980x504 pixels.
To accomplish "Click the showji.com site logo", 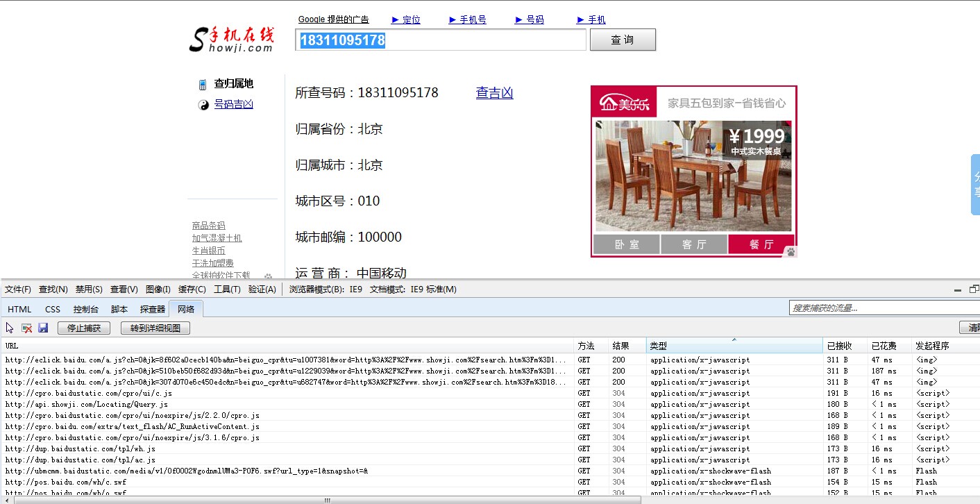I will point(232,40).
